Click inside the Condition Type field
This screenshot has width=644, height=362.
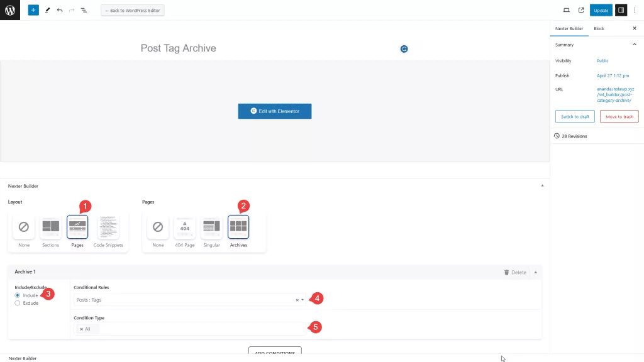[190, 329]
